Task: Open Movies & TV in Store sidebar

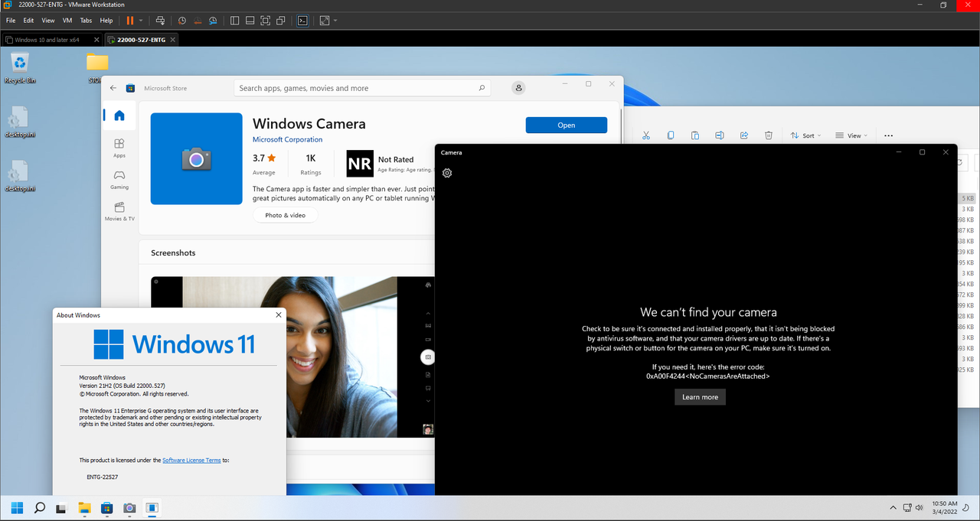Action: [119, 211]
